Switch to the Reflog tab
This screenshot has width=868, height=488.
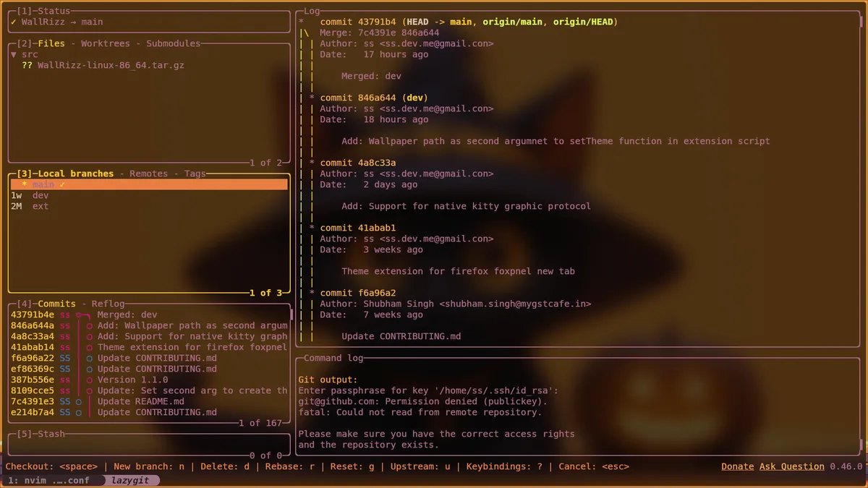[x=108, y=304]
